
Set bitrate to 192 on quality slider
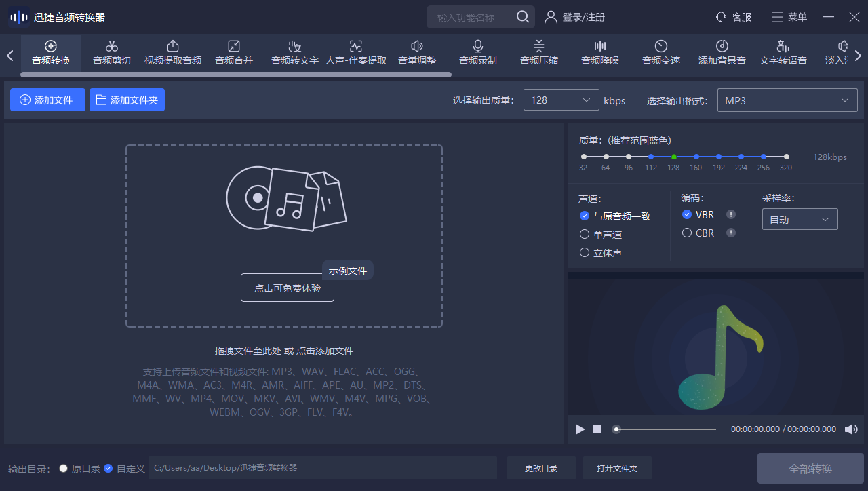[x=718, y=155]
